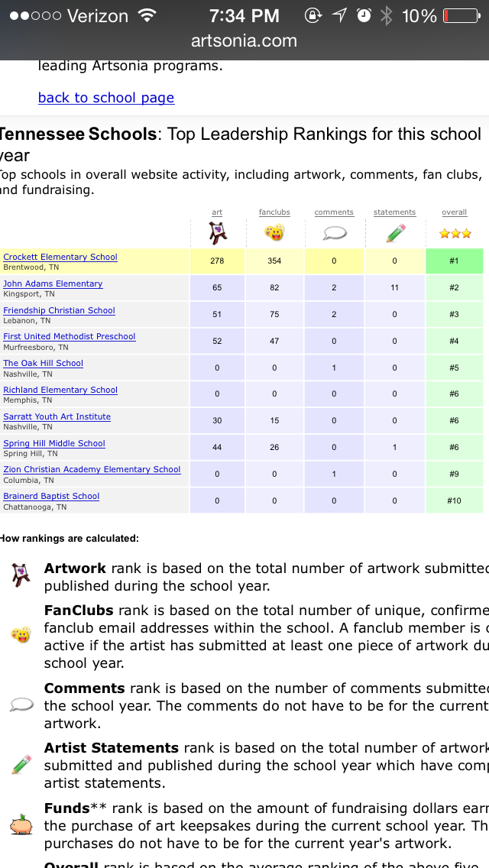Viewport: 489px width, 868px height.
Task: Click the #10 overall rank cell
Action: pyautogui.click(x=454, y=500)
